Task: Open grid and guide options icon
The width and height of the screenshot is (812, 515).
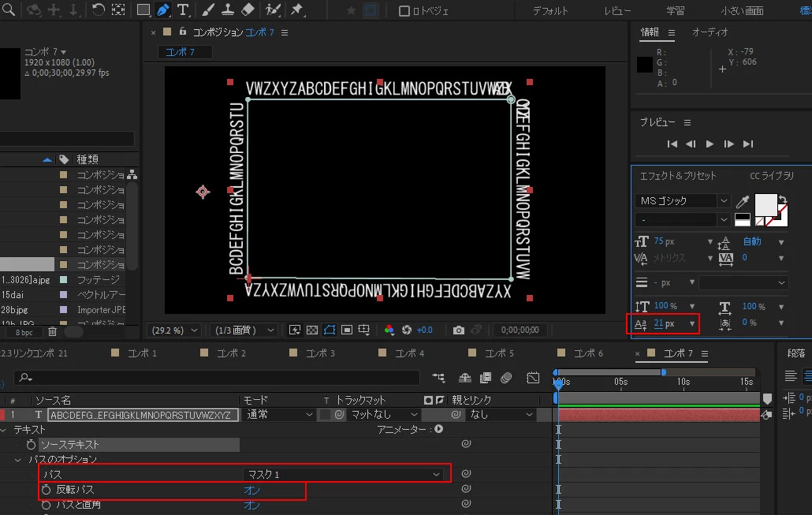Action: 364,330
